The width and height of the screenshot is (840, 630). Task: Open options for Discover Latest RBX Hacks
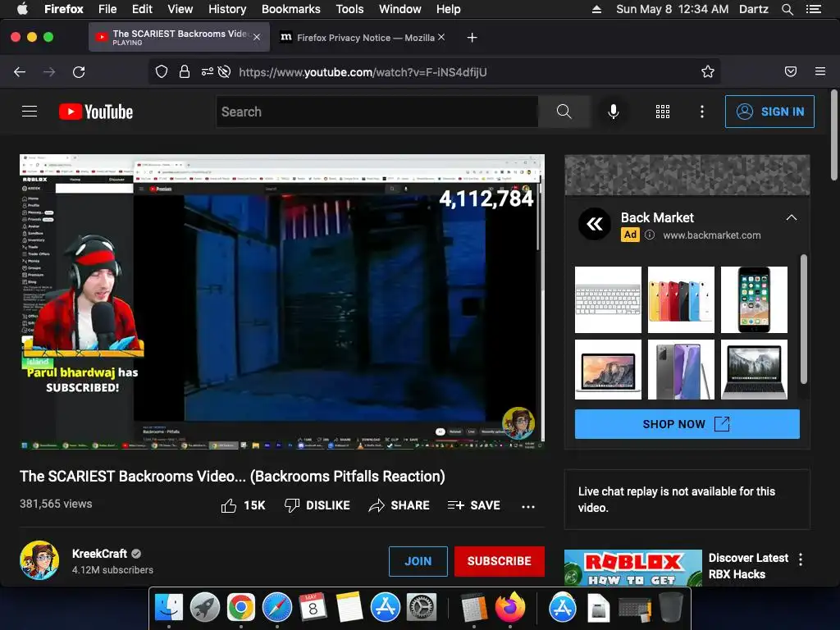point(801,559)
